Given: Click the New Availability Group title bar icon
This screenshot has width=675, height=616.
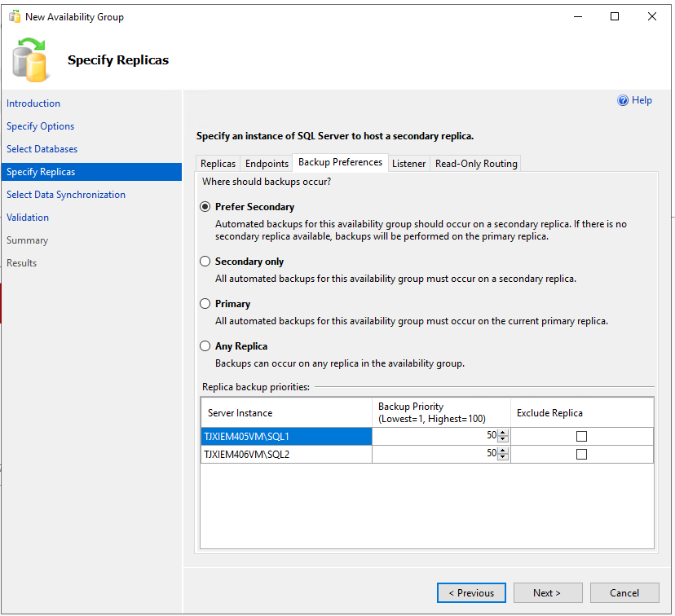Looking at the screenshot, I should pyautogui.click(x=14, y=16).
